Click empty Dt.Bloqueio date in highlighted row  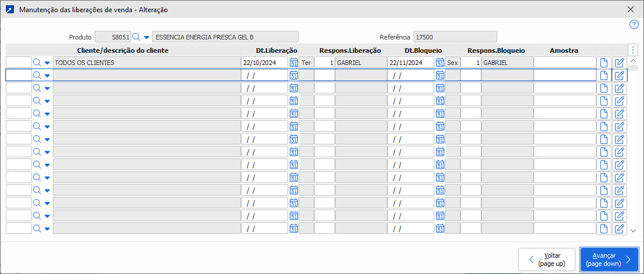point(411,75)
